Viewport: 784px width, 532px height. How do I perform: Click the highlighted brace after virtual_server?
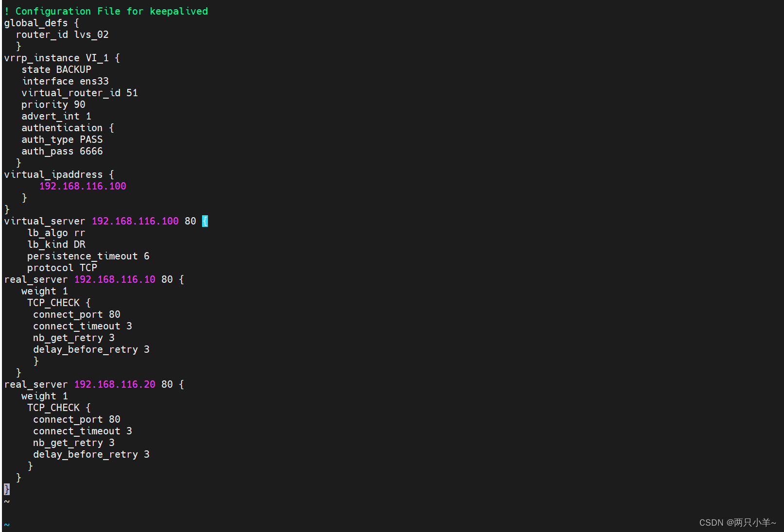[205, 221]
